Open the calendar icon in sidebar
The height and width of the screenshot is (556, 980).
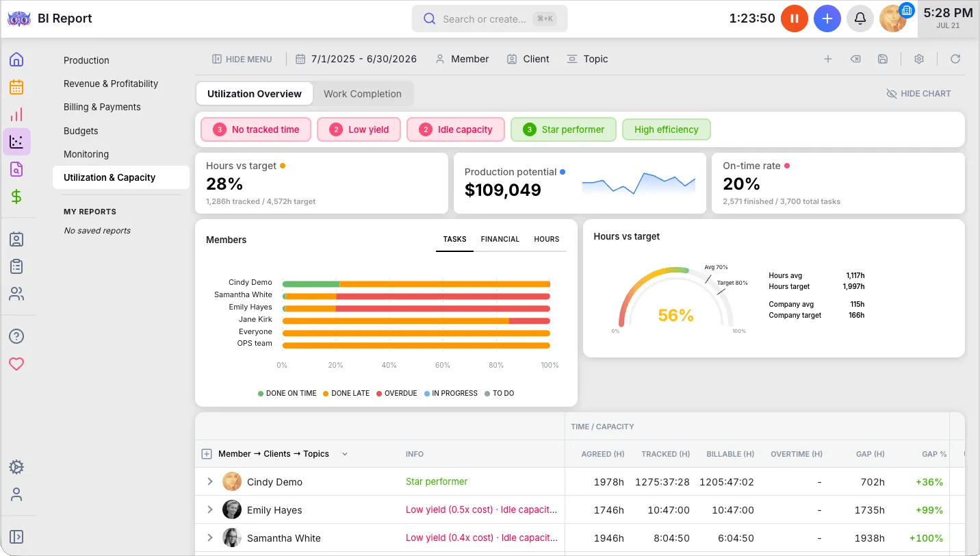[x=16, y=87]
